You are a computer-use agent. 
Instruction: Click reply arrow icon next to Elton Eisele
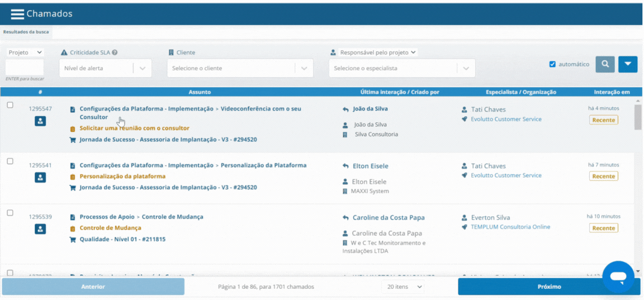tap(345, 166)
